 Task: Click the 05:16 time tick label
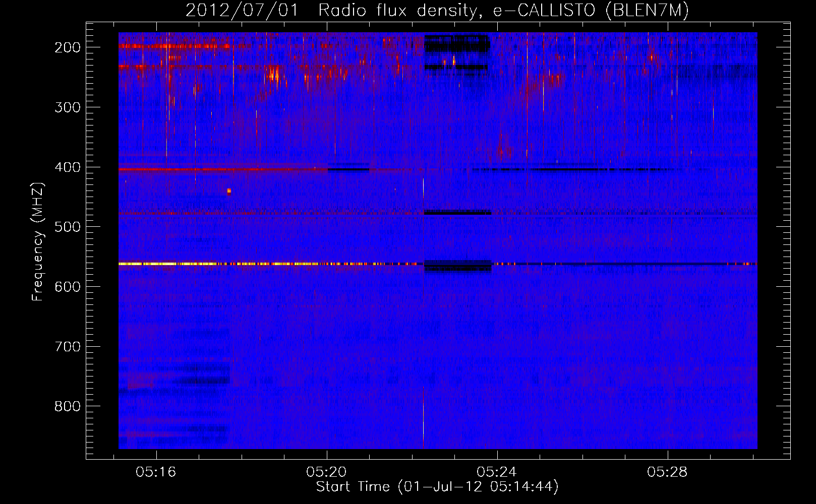click(x=156, y=472)
